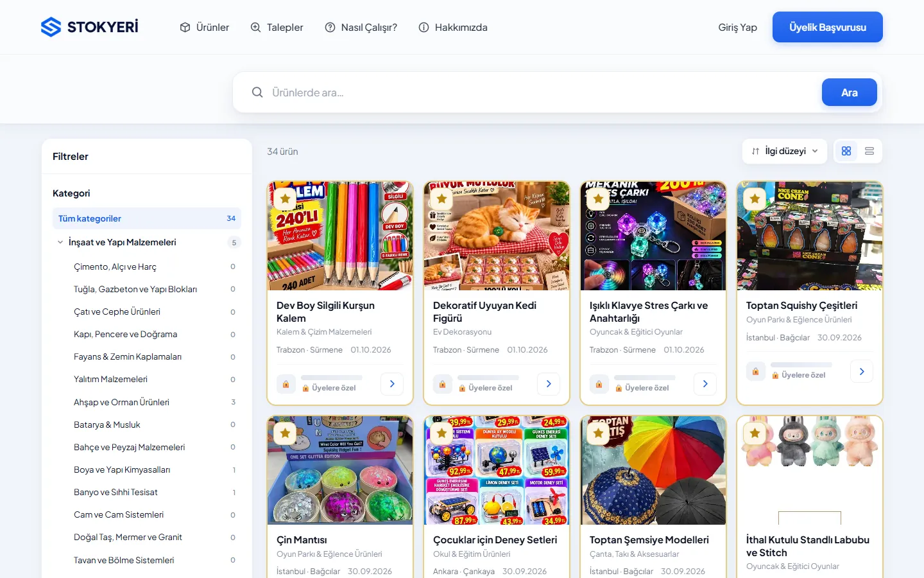Open İthal Kutulu Standlı Labubu ve Stitch title
924x578 pixels.
[808, 547]
